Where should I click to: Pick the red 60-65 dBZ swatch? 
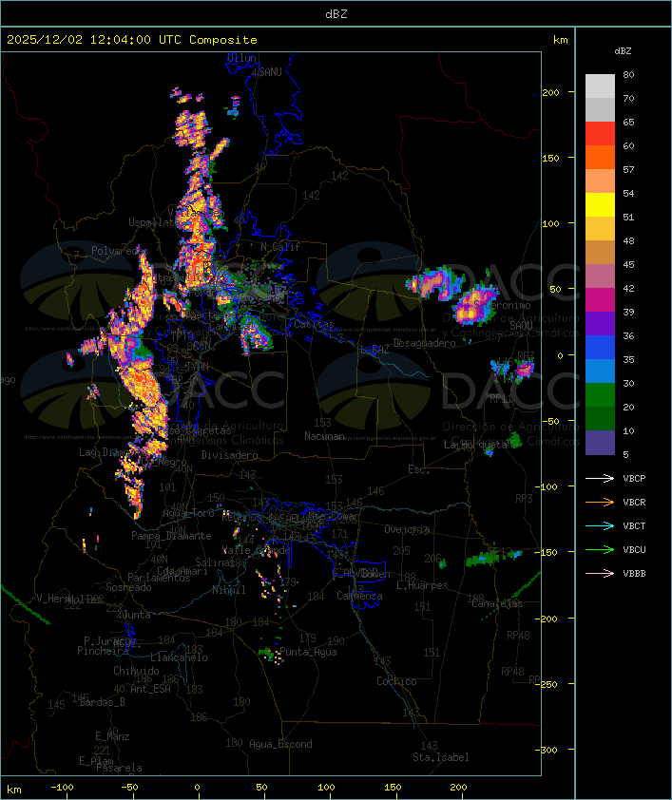tap(600, 133)
